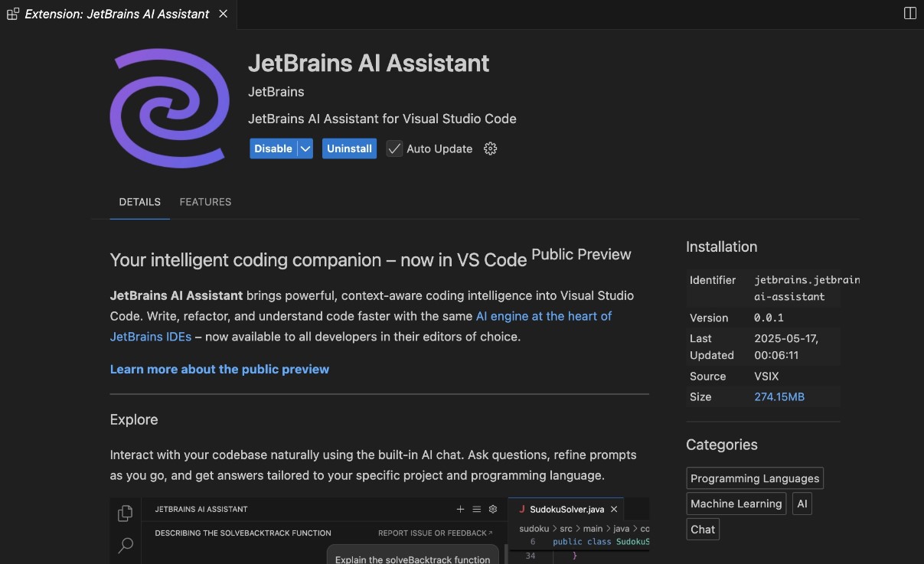Click the 'JETBRAINS AI ASSISTANT' panel title in the preview
The image size is (924, 564).
[x=201, y=509]
